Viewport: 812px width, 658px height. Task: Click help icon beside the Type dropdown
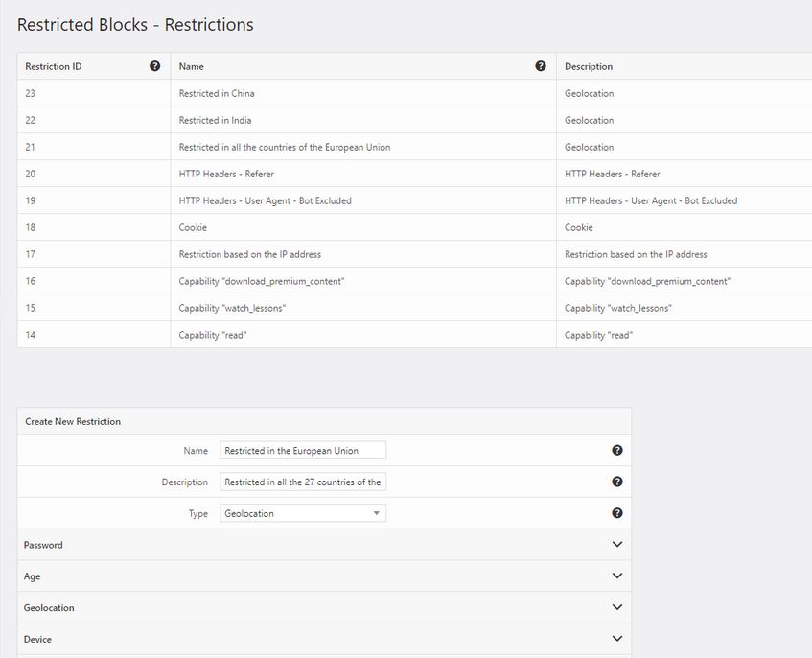coord(617,513)
